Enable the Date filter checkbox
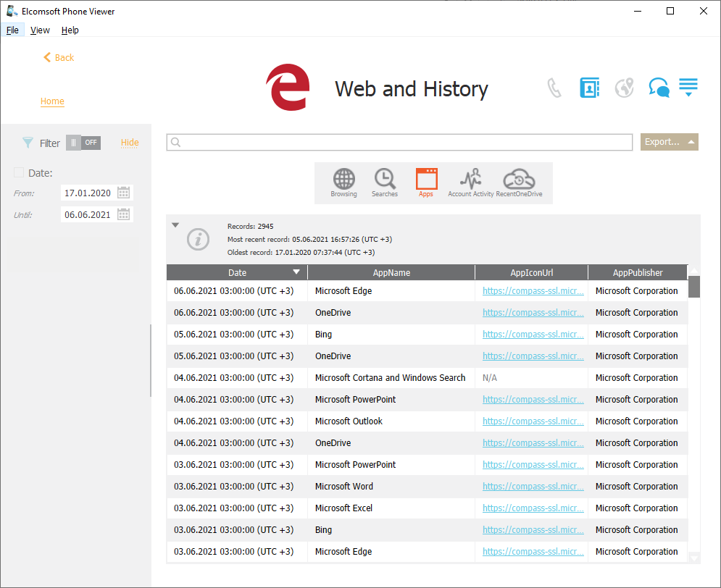This screenshot has height=588, width=721. click(19, 172)
